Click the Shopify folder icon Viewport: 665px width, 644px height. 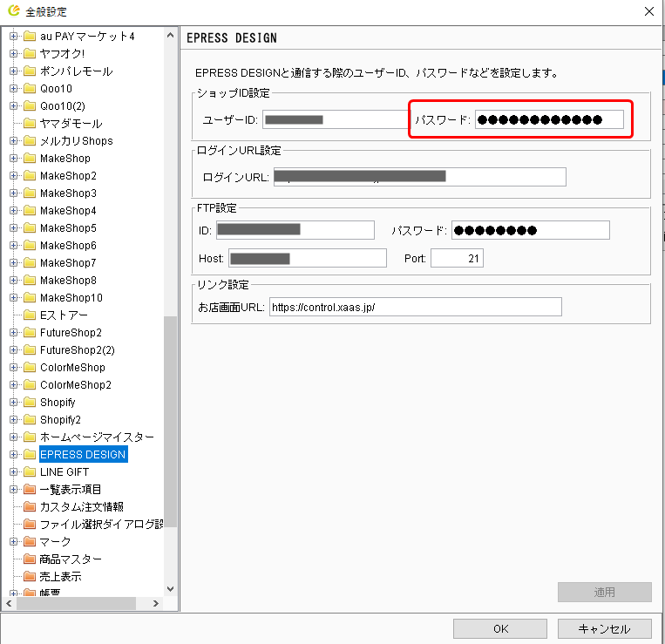(30, 403)
